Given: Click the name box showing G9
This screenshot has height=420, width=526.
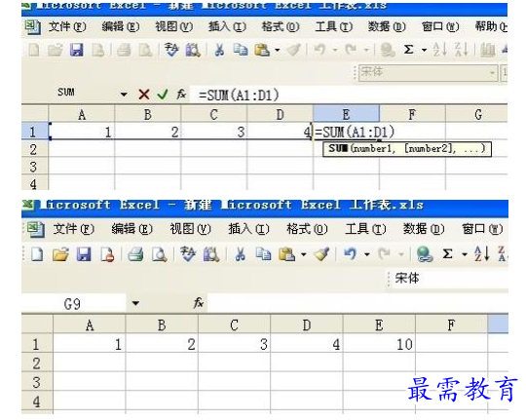Looking at the screenshot, I should click(74, 304).
